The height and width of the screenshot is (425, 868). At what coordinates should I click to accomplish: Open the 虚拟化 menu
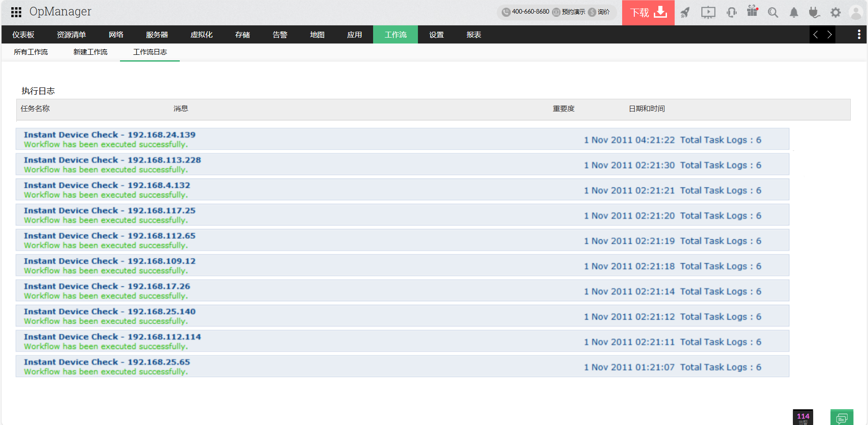(x=201, y=34)
